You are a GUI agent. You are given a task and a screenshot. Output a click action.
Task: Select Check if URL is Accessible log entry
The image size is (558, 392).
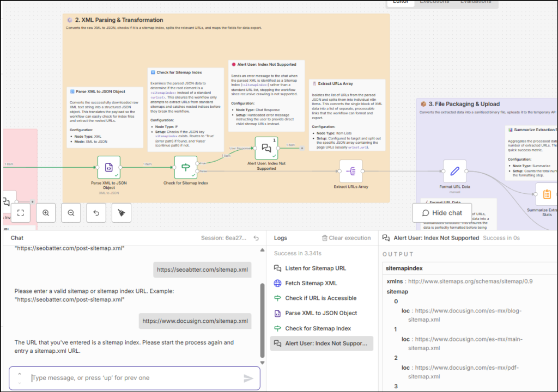[322, 298]
